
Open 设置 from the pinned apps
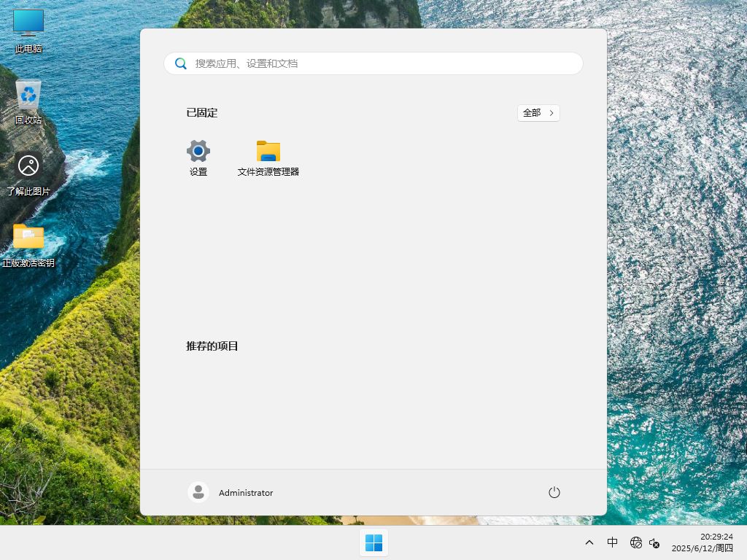coord(198,157)
